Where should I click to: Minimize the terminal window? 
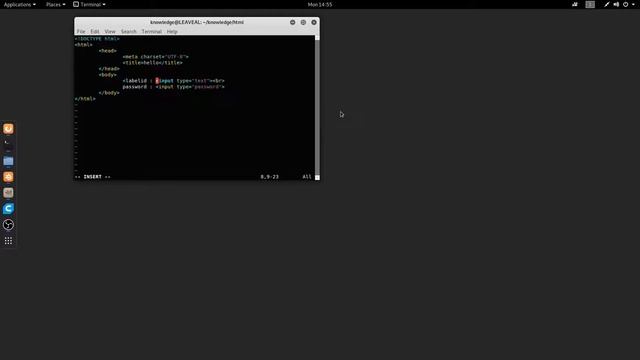(293, 22)
